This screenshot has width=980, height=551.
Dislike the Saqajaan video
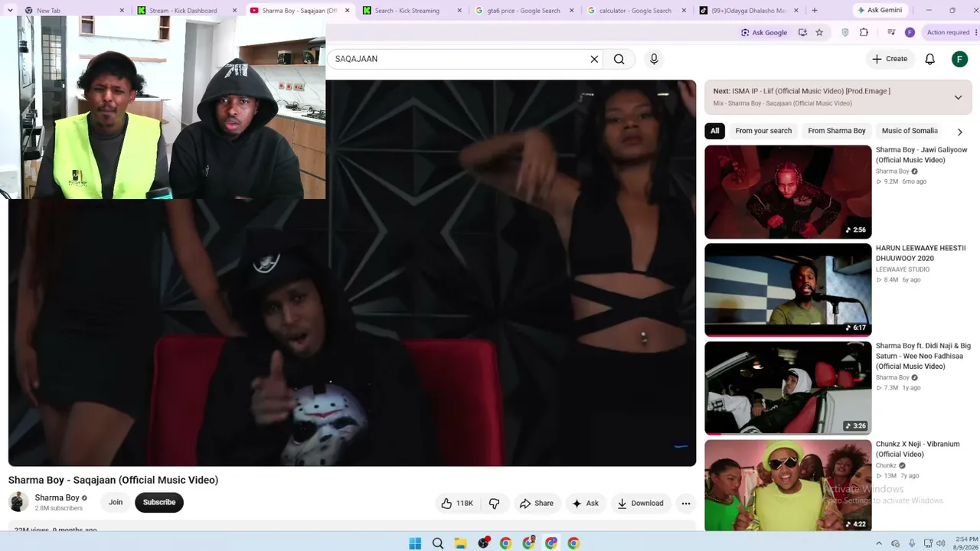tap(494, 503)
